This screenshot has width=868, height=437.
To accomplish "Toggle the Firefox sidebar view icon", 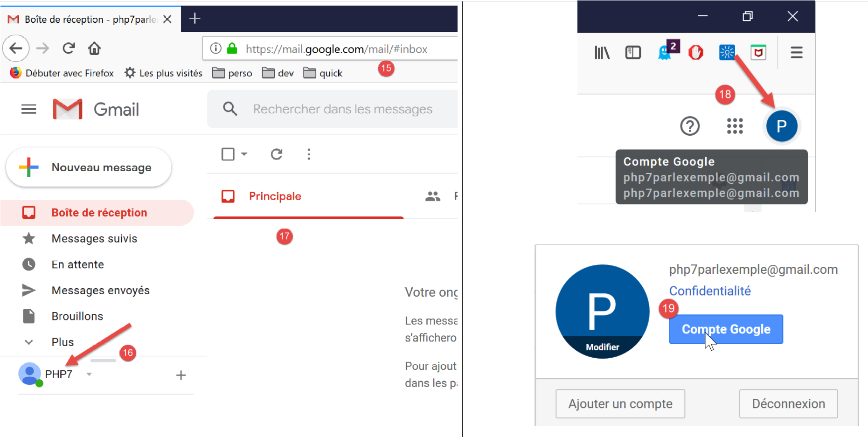I will [x=633, y=53].
